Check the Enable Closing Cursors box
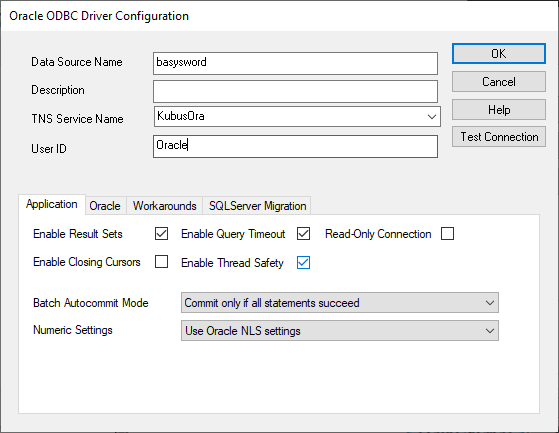This screenshot has width=559, height=433. [161, 262]
